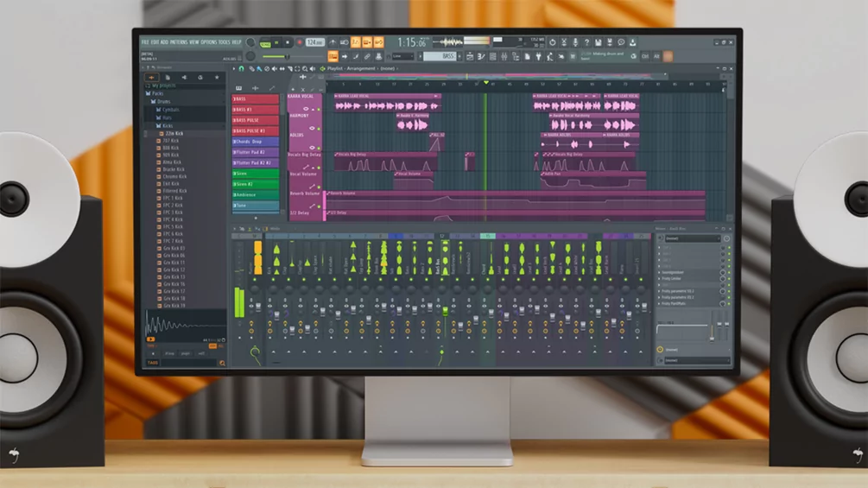
Task: Select the 808 Kick sample
Action: [x=174, y=149]
